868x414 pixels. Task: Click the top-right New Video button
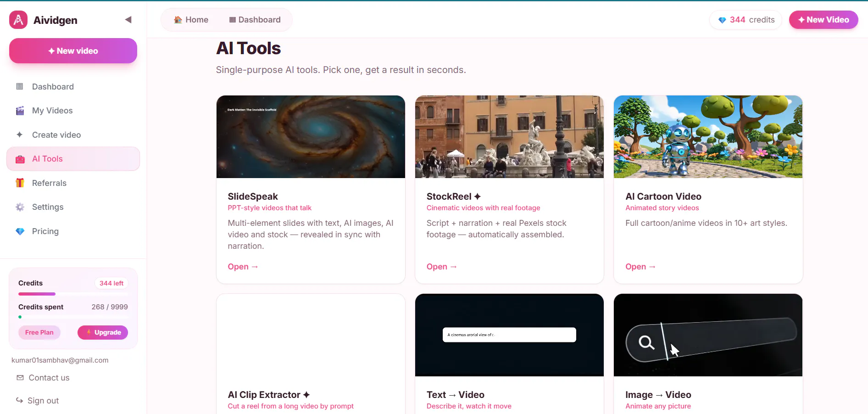(x=823, y=20)
